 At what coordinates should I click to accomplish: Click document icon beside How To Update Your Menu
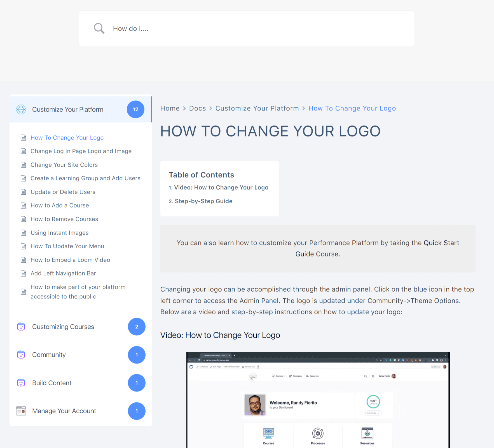[24, 246]
